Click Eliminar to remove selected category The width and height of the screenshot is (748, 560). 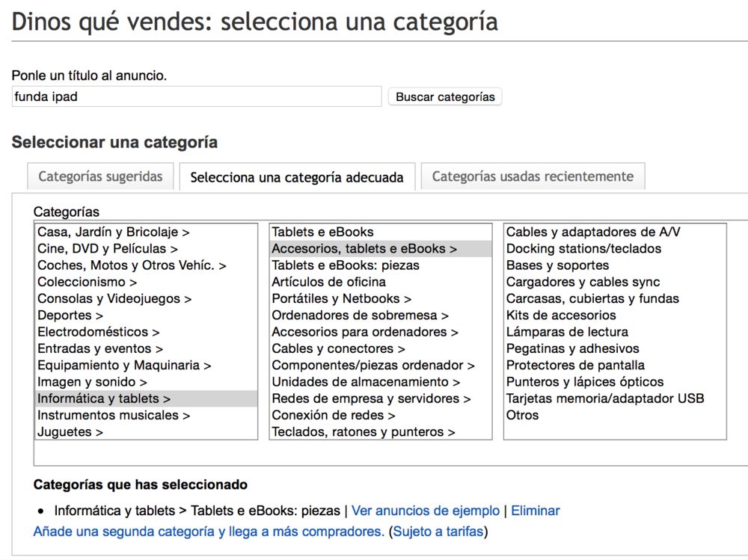[535, 511]
